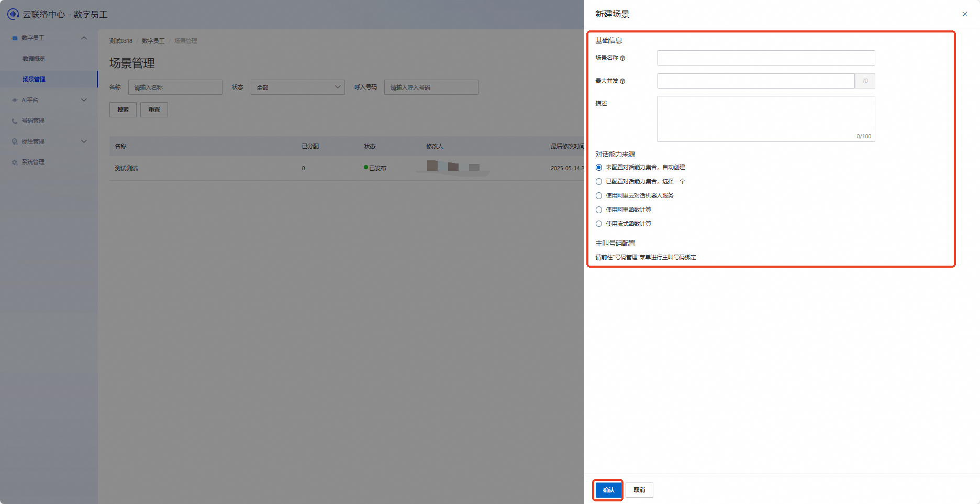
Task: Click the 号码管理 phone icon
Action: [x=15, y=121]
